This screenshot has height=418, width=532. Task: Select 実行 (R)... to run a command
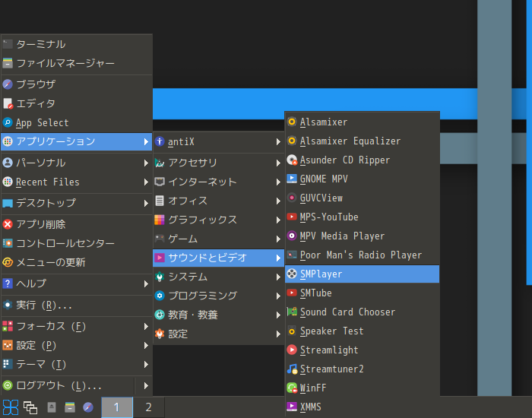coord(76,305)
